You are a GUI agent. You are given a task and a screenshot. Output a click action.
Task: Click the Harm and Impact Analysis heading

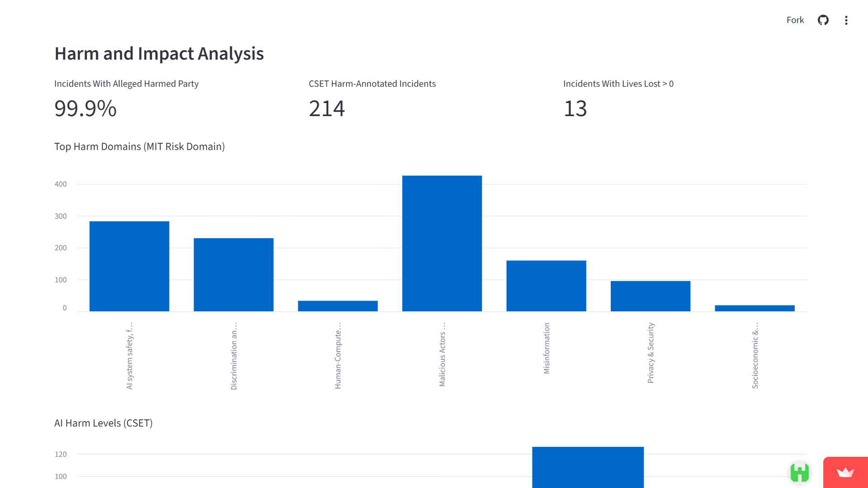click(159, 53)
